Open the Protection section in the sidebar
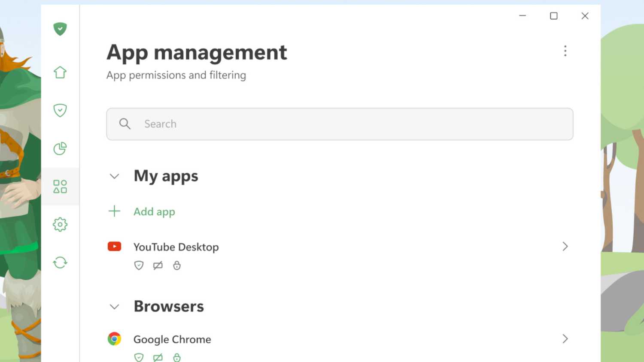This screenshot has height=362, width=644. coord(60,110)
